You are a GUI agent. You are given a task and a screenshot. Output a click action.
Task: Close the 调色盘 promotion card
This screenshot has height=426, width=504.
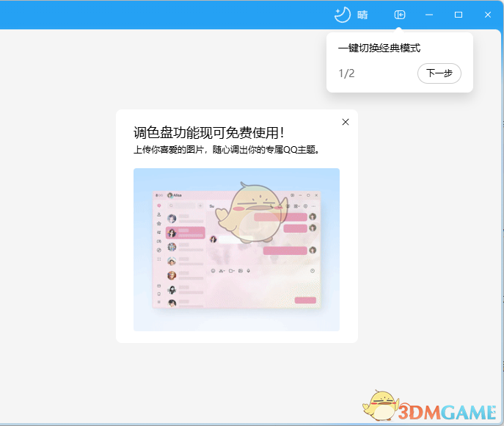[346, 122]
